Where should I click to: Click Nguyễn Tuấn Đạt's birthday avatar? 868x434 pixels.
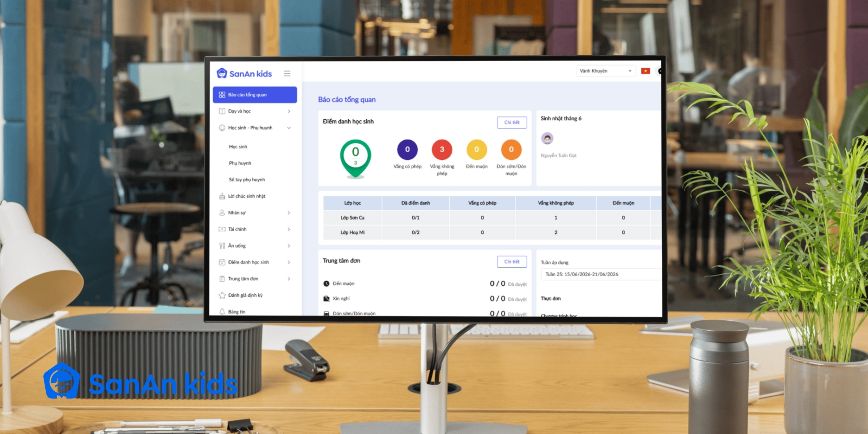[x=547, y=138]
